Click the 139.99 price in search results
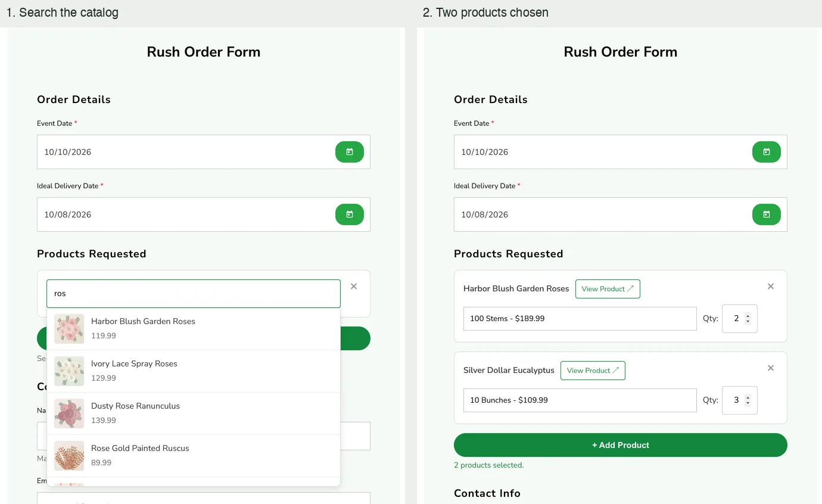The image size is (822, 504). click(104, 421)
